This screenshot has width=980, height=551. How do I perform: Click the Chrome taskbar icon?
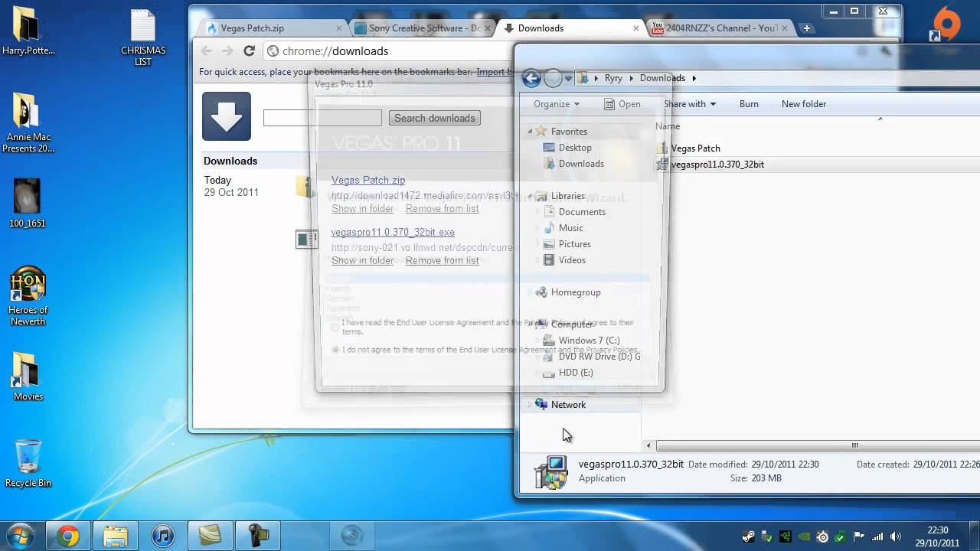[x=67, y=536]
